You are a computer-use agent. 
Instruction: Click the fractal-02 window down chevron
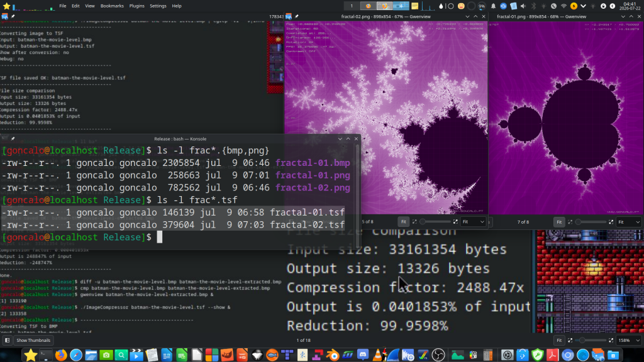pyautogui.click(x=467, y=16)
